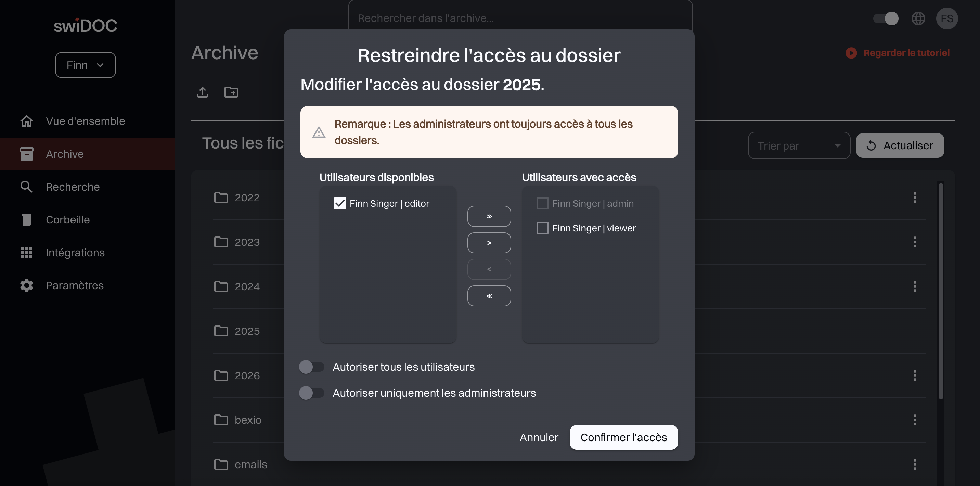Viewport: 980px width, 486px height.
Task: Enable Autoriser uniquement les administrateurs toggle
Action: point(311,393)
